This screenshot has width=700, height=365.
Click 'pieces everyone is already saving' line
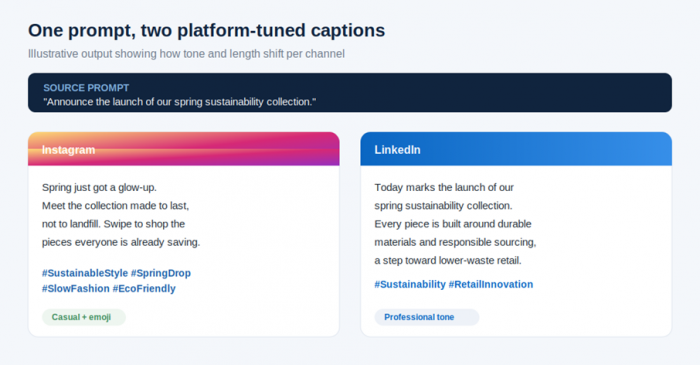pos(121,242)
